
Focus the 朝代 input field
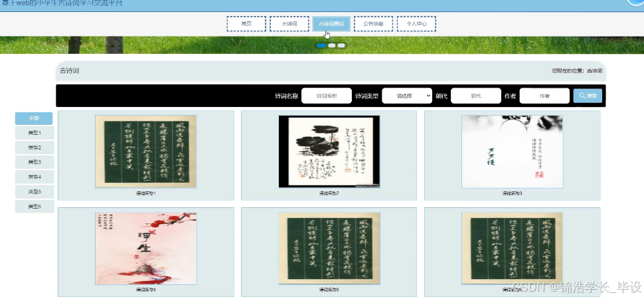point(476,96)
